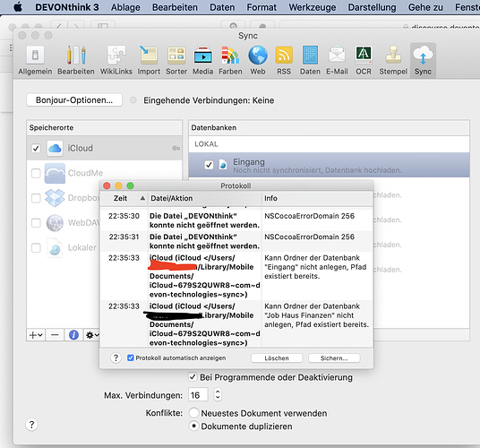The height and width of the screenshot is (448, 480).
Task: Open the Apple menu
Action: (x=18, y=7)
